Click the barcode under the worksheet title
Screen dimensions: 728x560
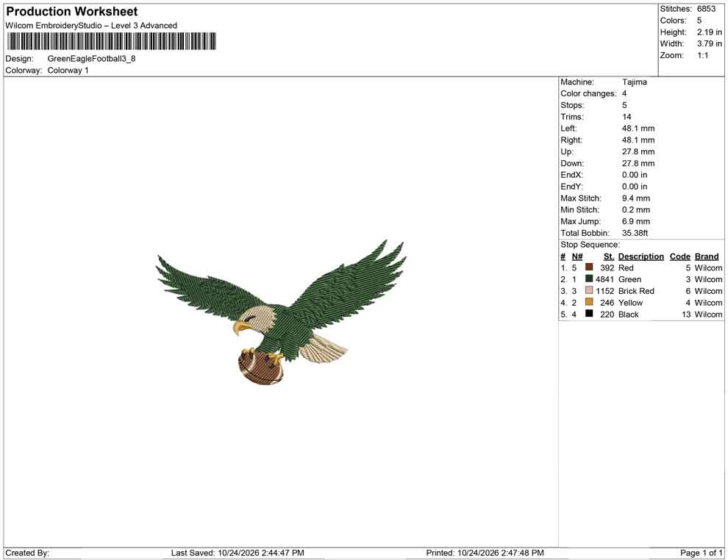coord(112,41)
